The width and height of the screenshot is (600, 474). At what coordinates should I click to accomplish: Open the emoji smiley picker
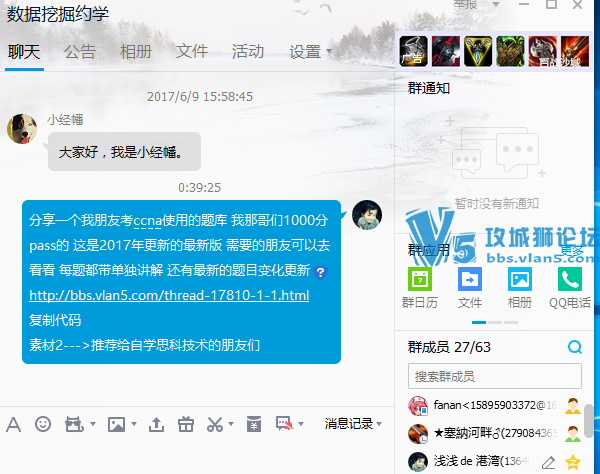tap(42, 424)
